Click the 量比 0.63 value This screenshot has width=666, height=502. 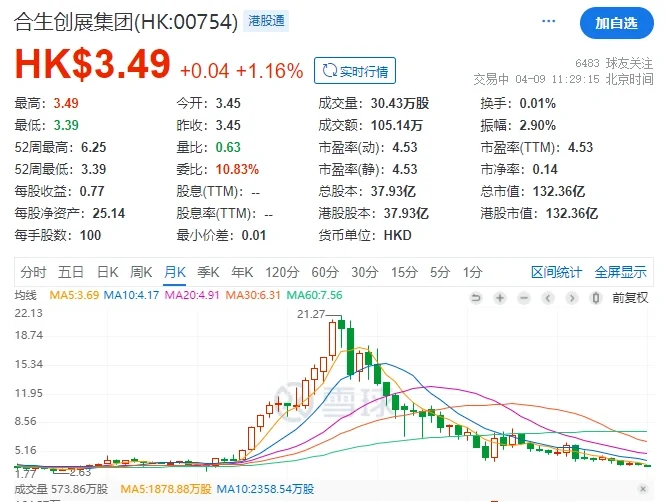228,147
